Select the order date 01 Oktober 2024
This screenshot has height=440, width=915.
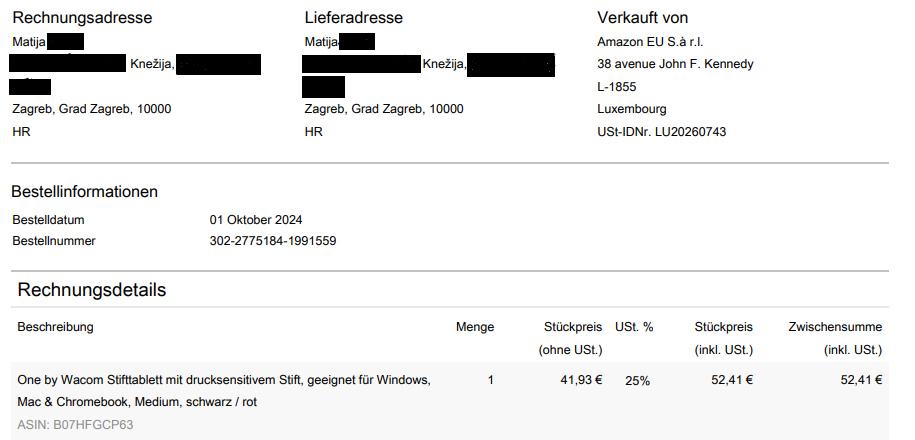coord(256,220)
